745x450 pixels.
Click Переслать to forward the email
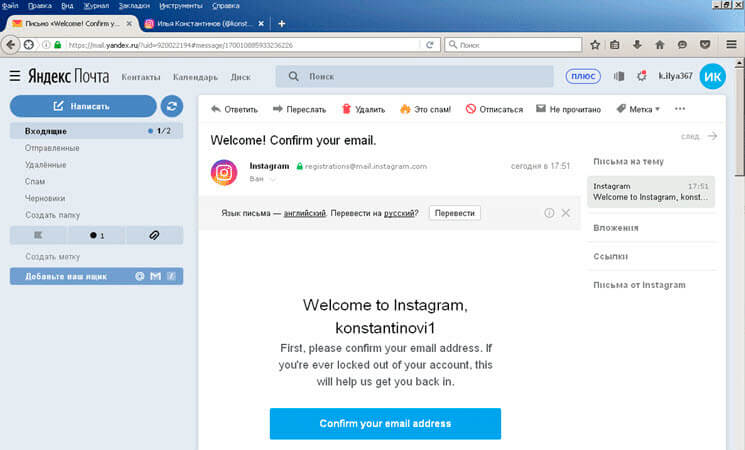point(299,109)
